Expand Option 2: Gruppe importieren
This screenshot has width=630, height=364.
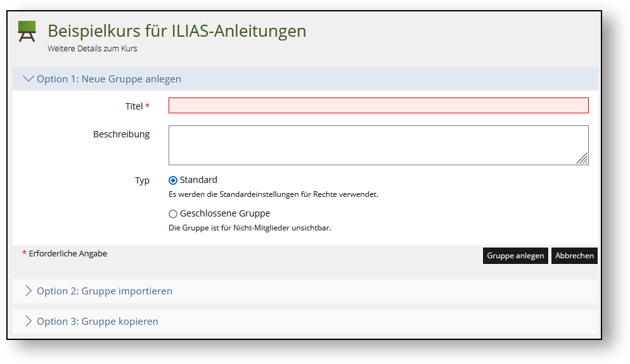[x=305, y=291]
